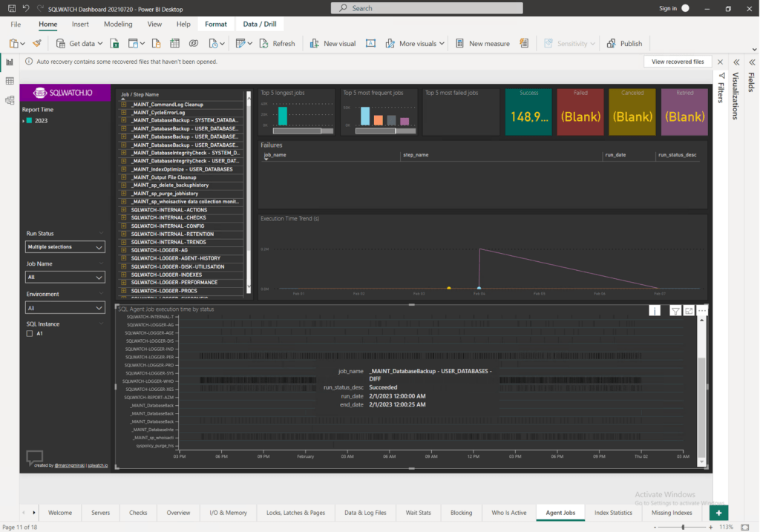This screenshot has height=532, width=760.
Task: Expand the _MAINT_CycleErrorLog job row
Action: pos(123,112)
